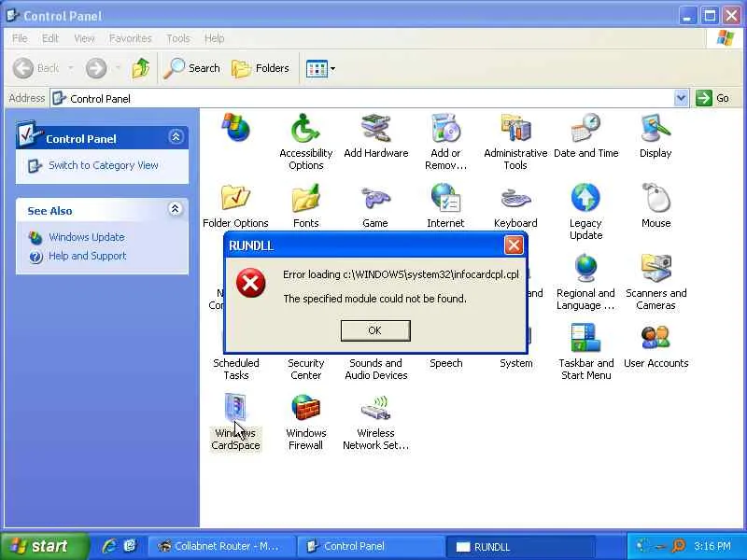Open Taskbar and Start Menu icon

pos(585,352)
